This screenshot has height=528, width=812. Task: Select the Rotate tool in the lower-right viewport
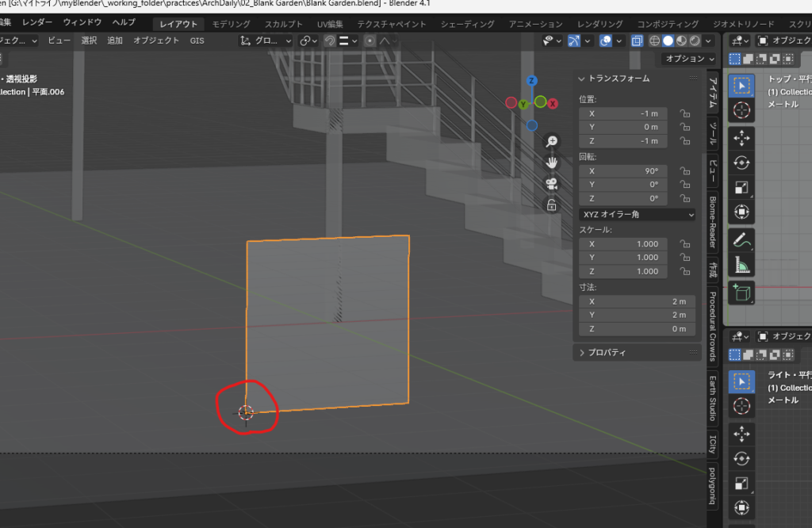[741, 459]
